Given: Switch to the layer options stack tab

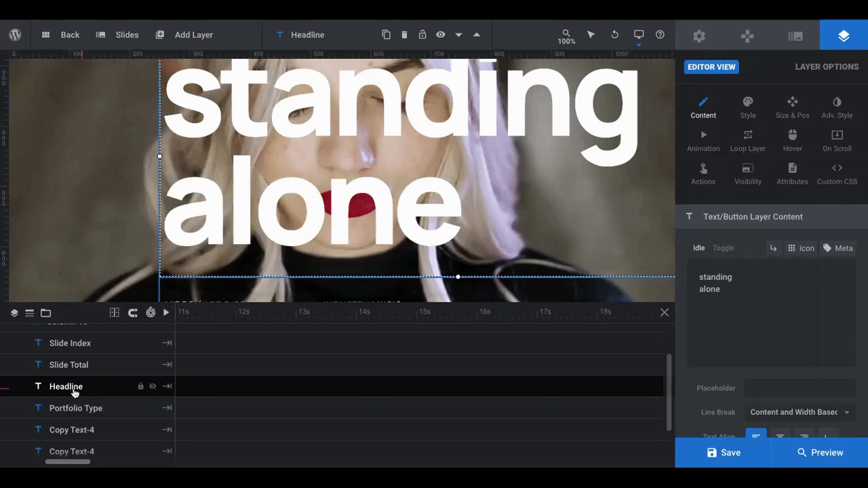Looking at the screenshot, I should 844,35.
